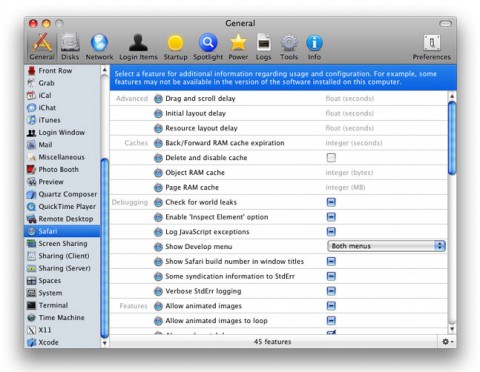Open the Spotlight pane
Screen dimensions: 480x372
tap(208, 47)
